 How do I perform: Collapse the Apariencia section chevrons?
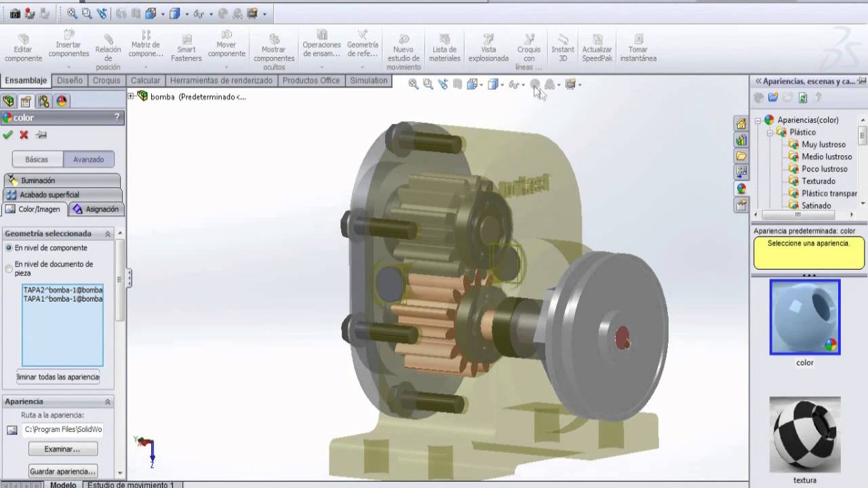tap(107, 402)
